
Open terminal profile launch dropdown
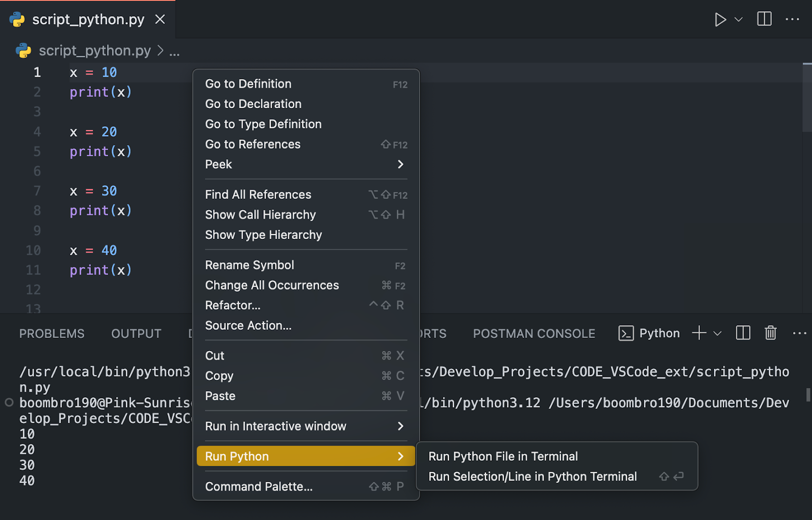[x=717, y=333]
